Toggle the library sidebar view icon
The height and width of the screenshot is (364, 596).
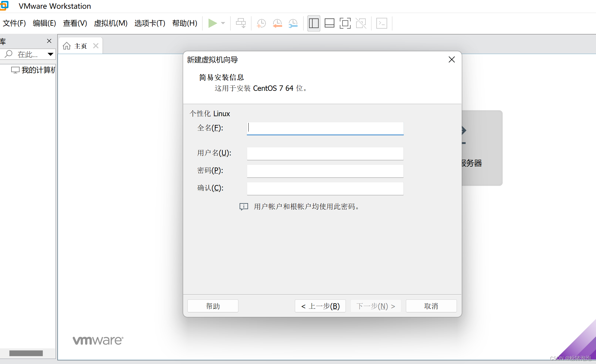point(314,23)
